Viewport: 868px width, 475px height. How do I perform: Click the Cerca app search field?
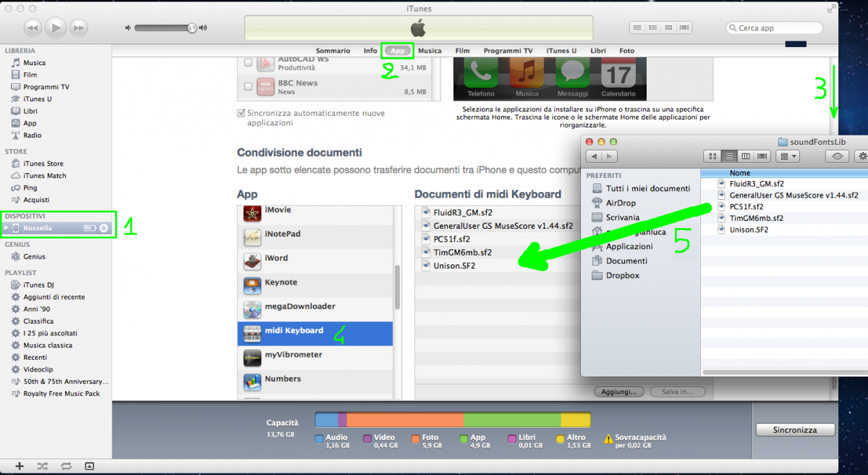(775, 28)
